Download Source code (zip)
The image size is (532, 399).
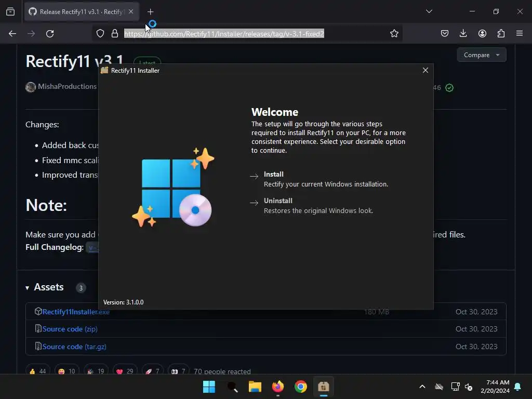(x=70, y=329)
